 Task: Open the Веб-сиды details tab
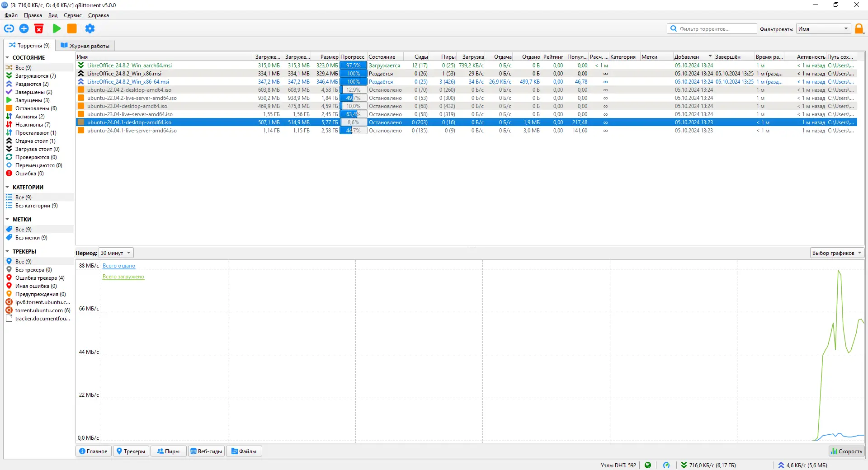point(206,451)
